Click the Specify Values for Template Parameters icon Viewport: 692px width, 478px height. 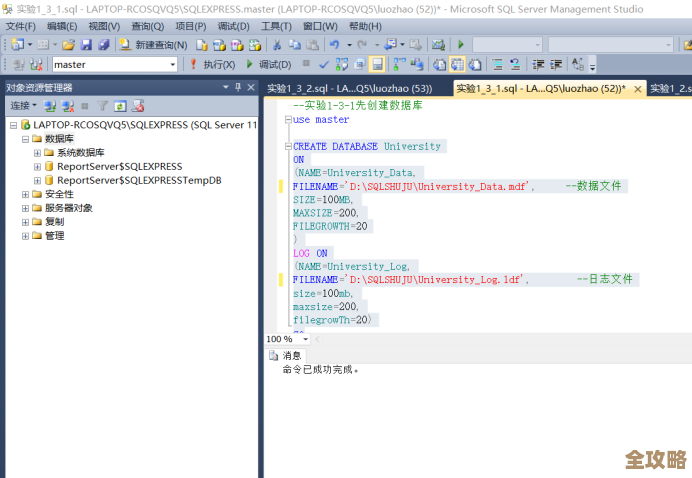pos(578,65)
